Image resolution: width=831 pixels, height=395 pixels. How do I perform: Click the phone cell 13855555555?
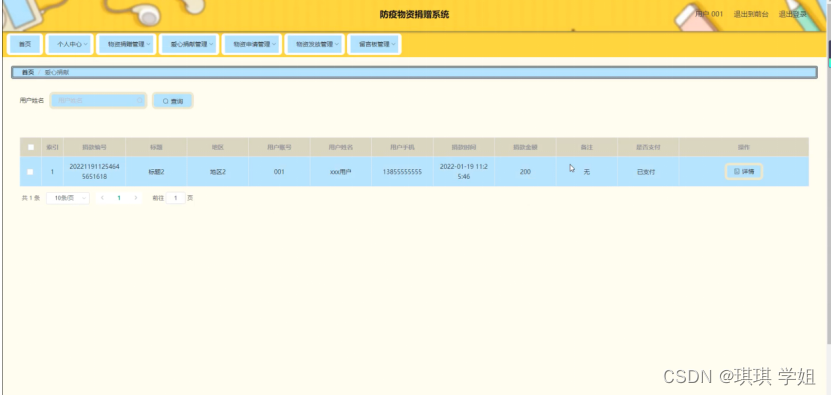point(402,172)
